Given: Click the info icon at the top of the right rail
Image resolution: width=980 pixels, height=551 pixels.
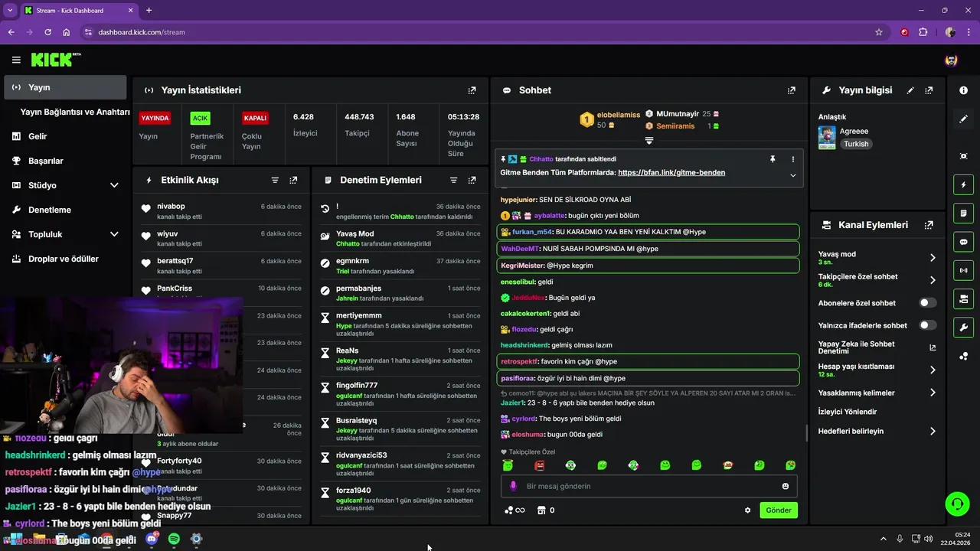Looking at the screenshot, I should (964, 90).
